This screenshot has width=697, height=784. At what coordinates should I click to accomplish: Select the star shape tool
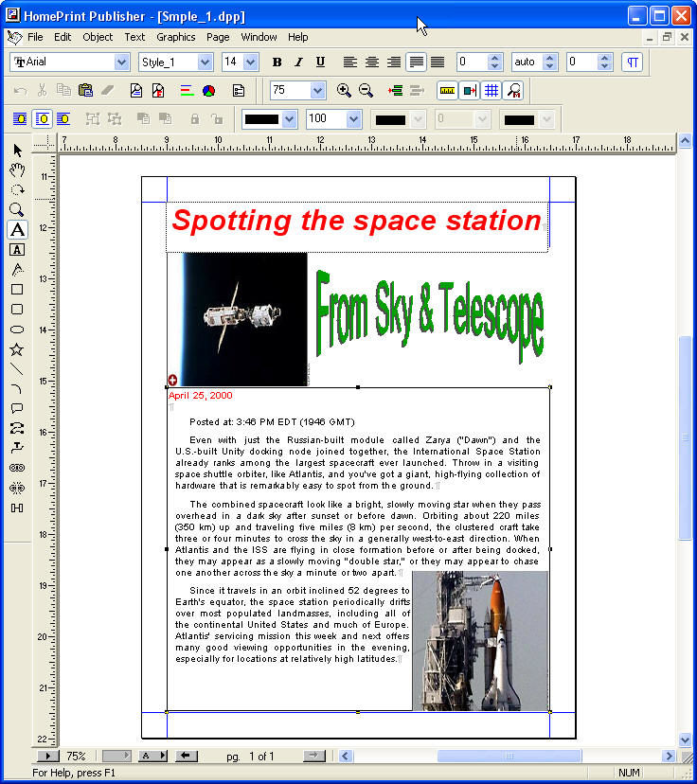(x=17, y=349)
